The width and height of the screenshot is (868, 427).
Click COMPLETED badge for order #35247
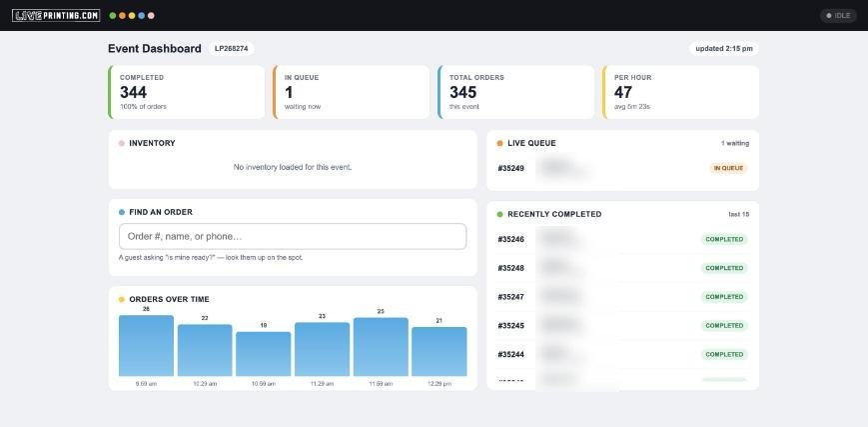724,297
